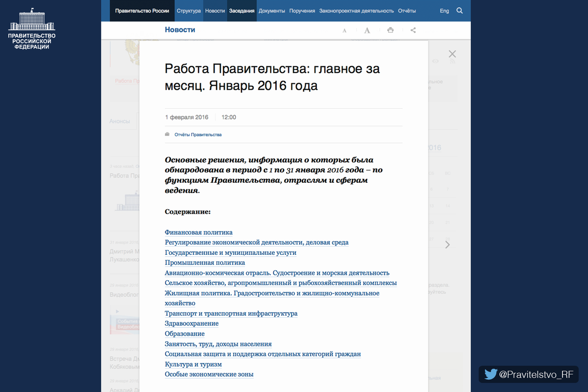Open the Документы menu item
The height and width of the screenshot is (392, 588).
(272, 11)
